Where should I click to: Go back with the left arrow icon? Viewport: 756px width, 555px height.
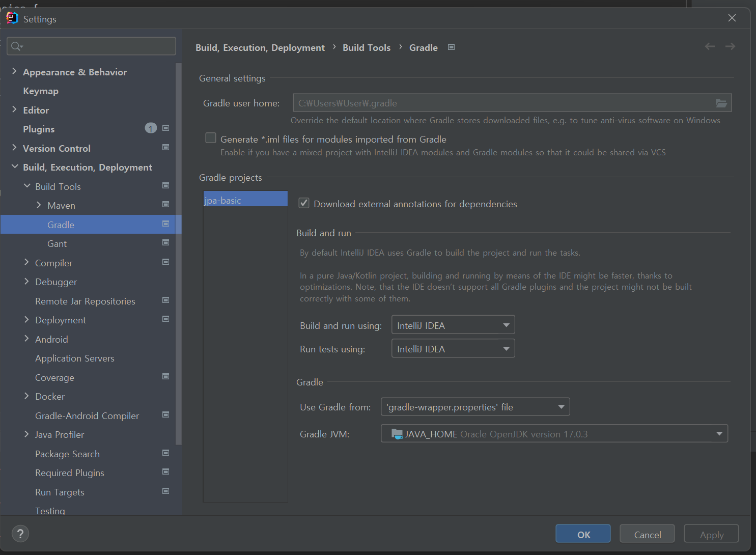[x=710, y=46]
